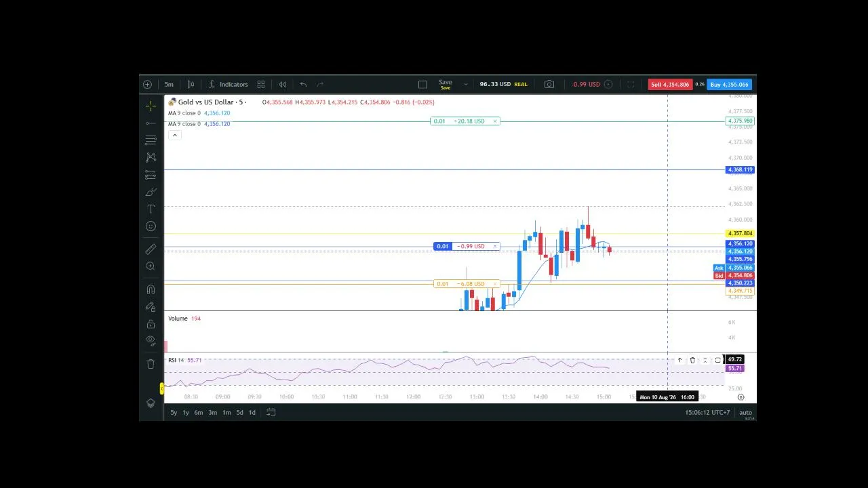This screenshot has height=488, width=868.
Task: Select the brush drawing tool
Action: pos(151,192)
